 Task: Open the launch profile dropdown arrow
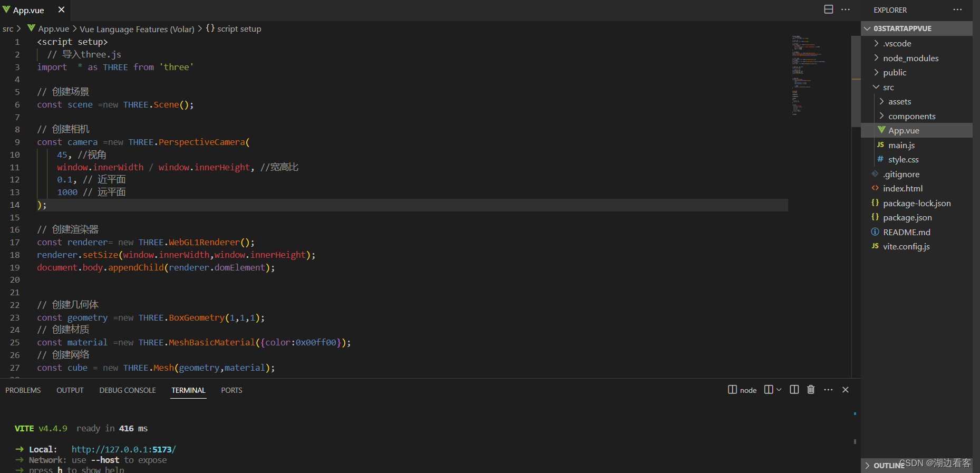[779, 390]
